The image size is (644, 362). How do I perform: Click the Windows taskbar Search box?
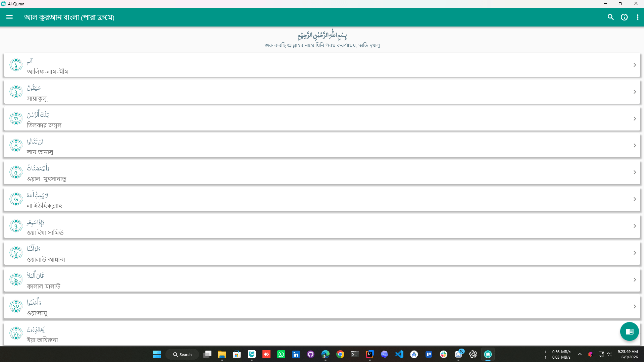click(182, 354)
